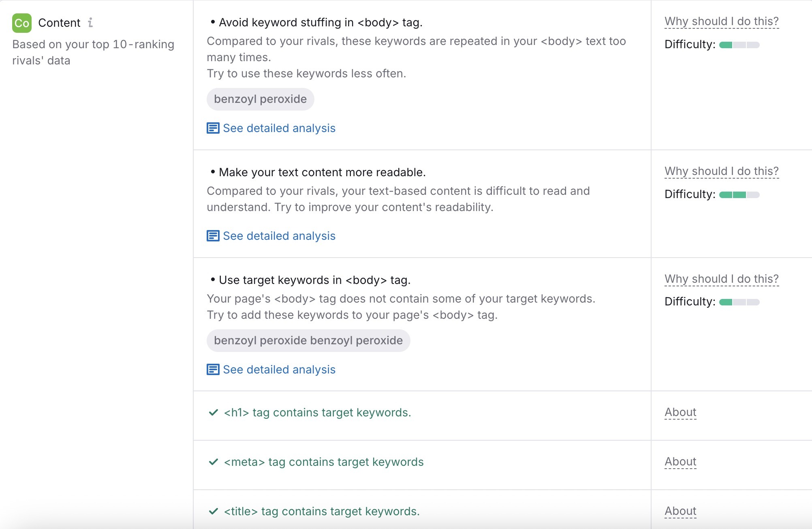Screen dimensions: 812x529
Task: Click the checkmark beside the <h1> tag item
Action: pos(214,412)
